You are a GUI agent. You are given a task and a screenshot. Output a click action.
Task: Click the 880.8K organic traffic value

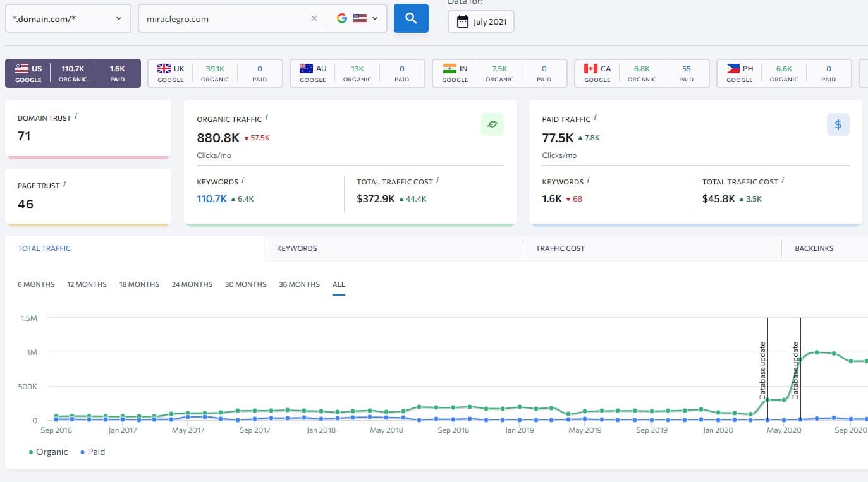218,137
